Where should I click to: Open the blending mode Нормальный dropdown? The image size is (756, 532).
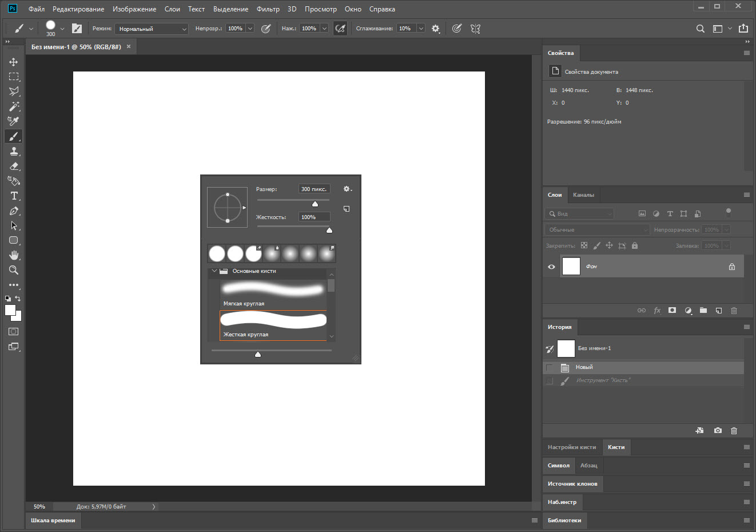tap(152, 29)
